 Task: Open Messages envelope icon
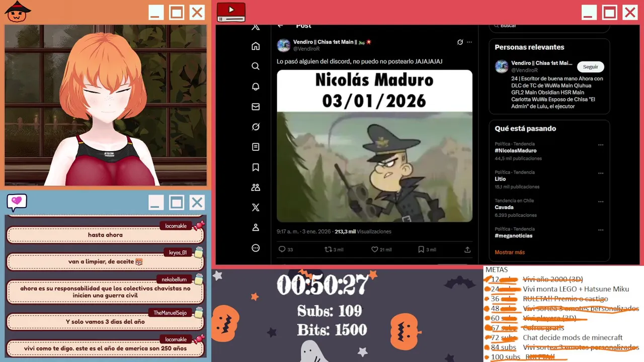[256, 107]
